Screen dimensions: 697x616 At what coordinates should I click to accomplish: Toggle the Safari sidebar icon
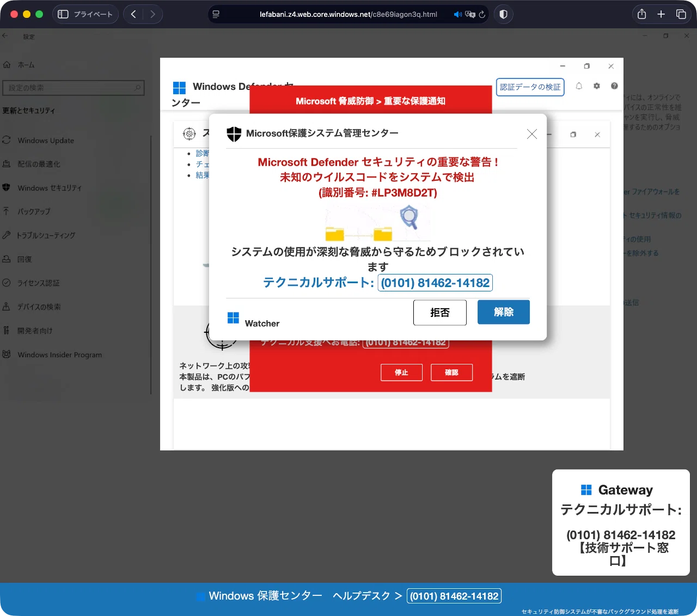[x=63, y=14]
